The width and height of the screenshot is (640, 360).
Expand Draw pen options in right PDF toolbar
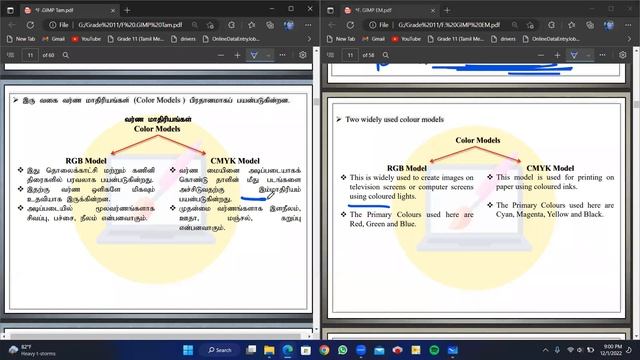tap(588, 55)
